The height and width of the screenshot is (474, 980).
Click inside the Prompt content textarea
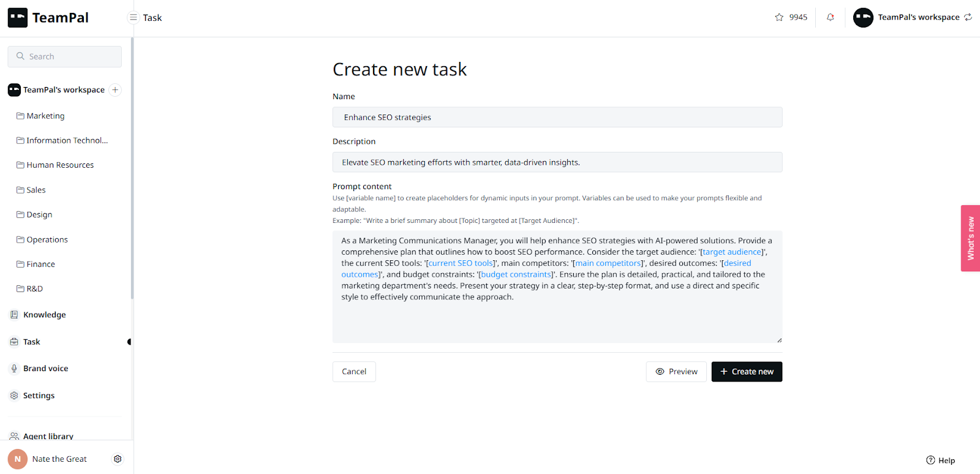(557, 287)
